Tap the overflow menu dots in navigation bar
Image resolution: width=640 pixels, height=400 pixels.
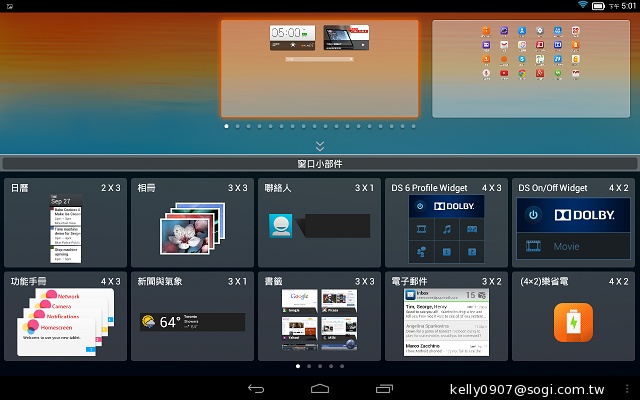click(627, 389)
